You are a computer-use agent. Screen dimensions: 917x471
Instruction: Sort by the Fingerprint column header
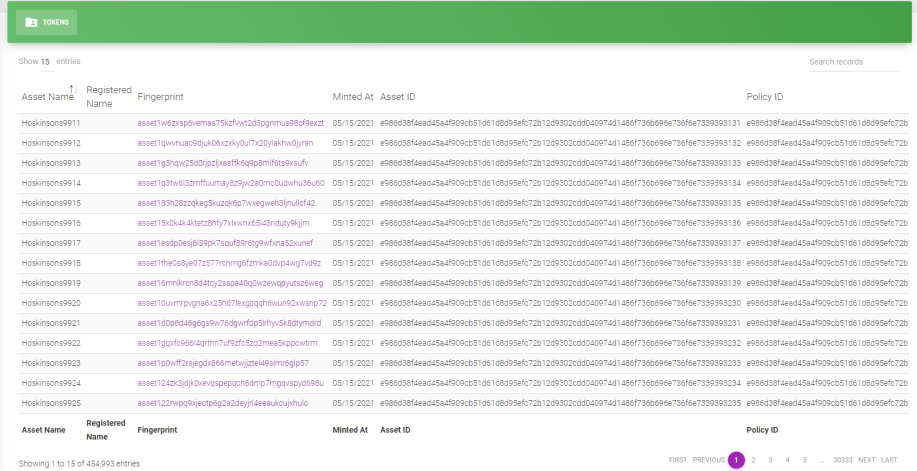click(x=160, y=97)
